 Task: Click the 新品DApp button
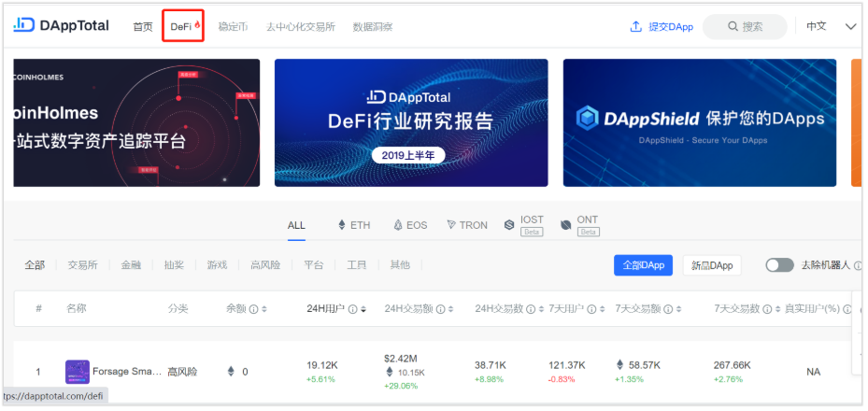pyautogui.click(x=712, y=265)
